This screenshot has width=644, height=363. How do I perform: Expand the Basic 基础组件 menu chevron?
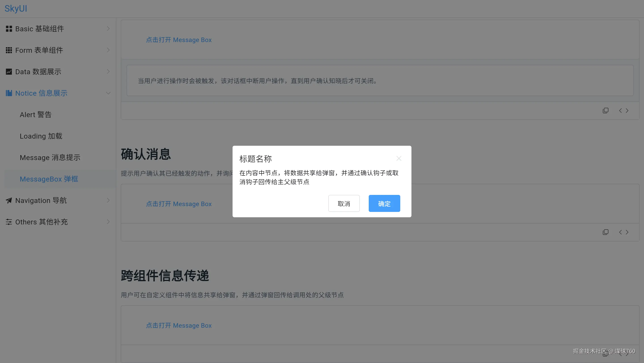108,29
